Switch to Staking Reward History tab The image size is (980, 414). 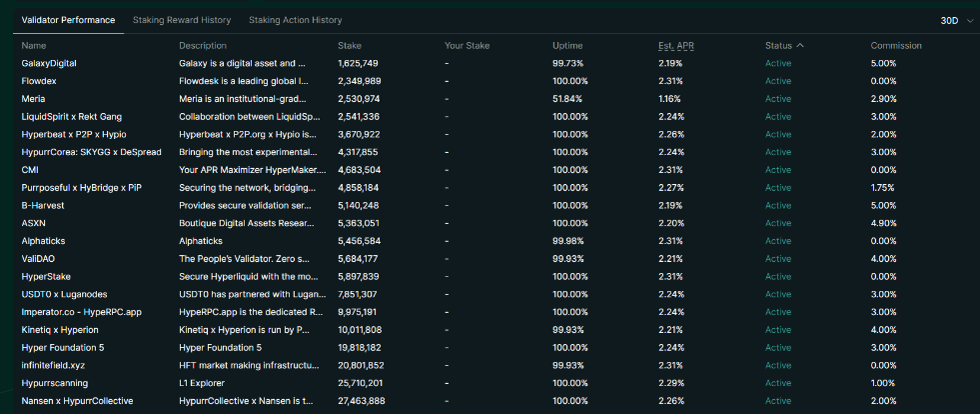pos(186,20)
